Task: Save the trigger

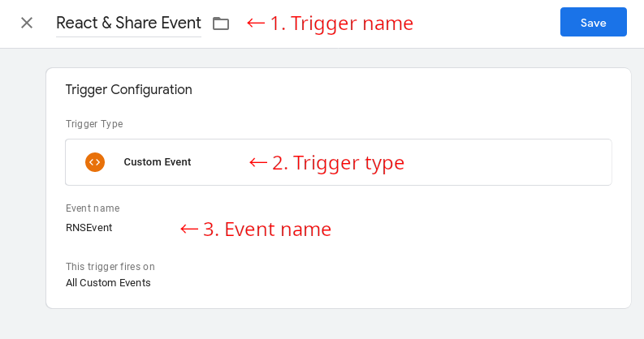Action: click(594, 22)
